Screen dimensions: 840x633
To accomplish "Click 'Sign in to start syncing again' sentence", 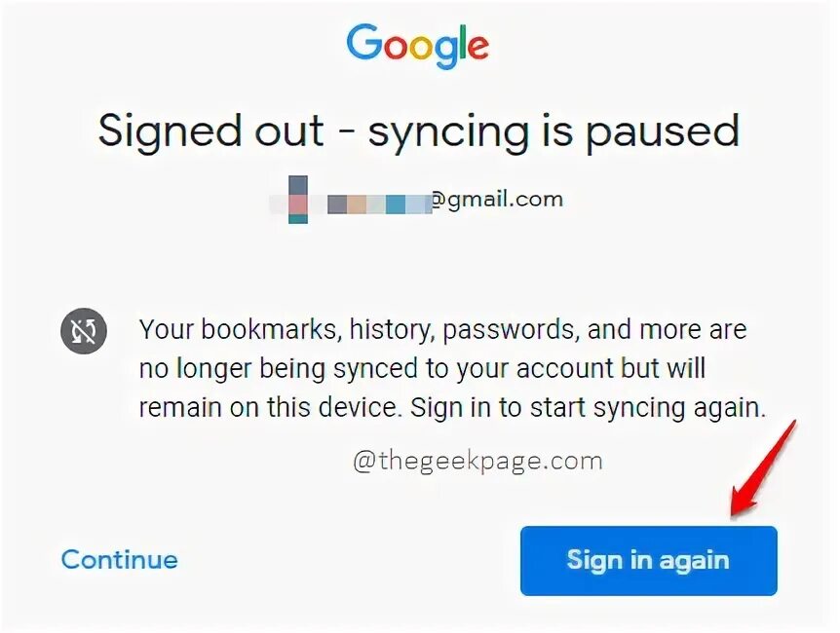I will [589, 409].
